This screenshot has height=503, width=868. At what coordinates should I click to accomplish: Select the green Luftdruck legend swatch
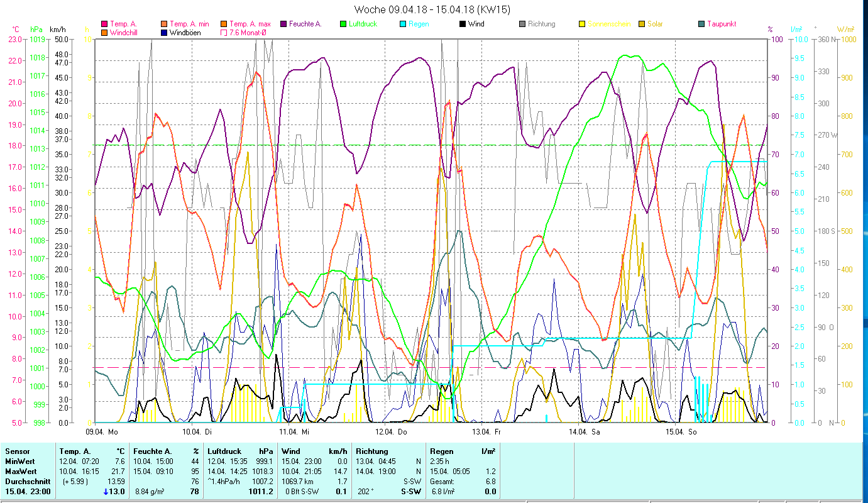coord(343,25)
